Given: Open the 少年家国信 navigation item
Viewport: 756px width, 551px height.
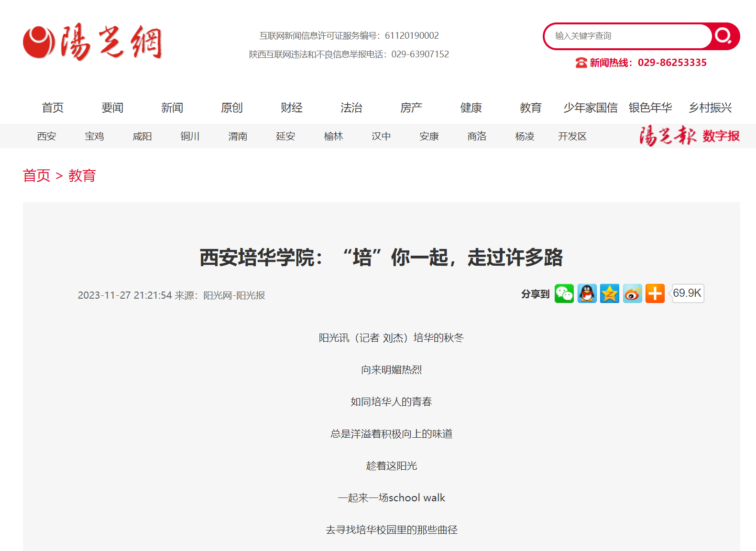Looking at the screenshot, I should (590, 108).
